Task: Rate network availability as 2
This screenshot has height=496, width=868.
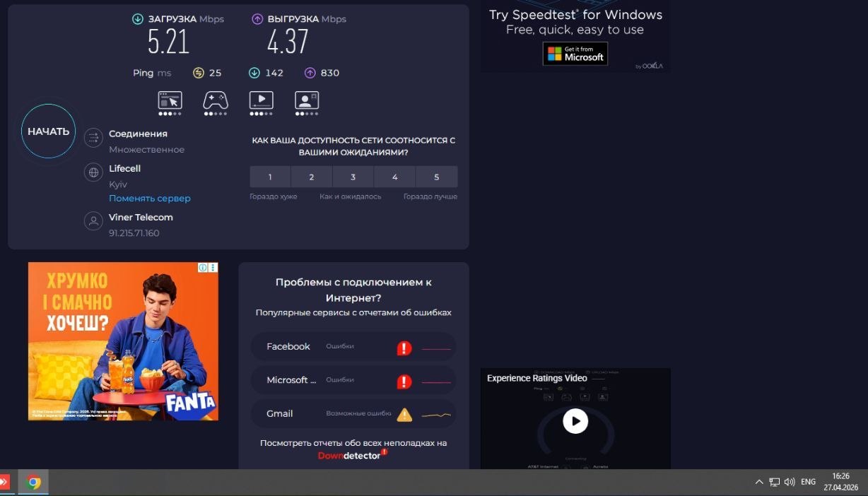Action: tap(312, 177)
